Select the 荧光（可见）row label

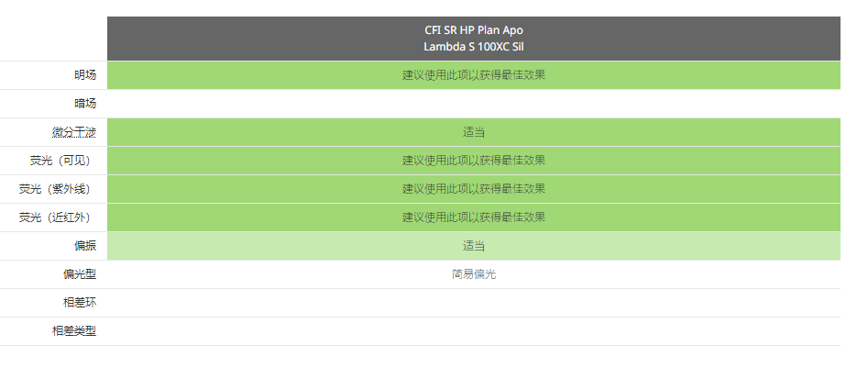[x=60, y=161]
